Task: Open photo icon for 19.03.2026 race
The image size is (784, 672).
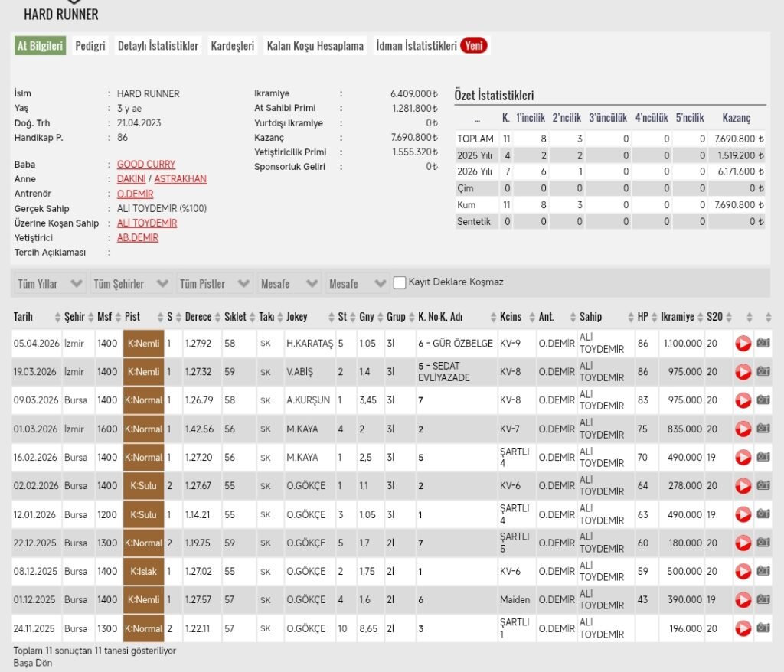Action: tap(763, 372)
